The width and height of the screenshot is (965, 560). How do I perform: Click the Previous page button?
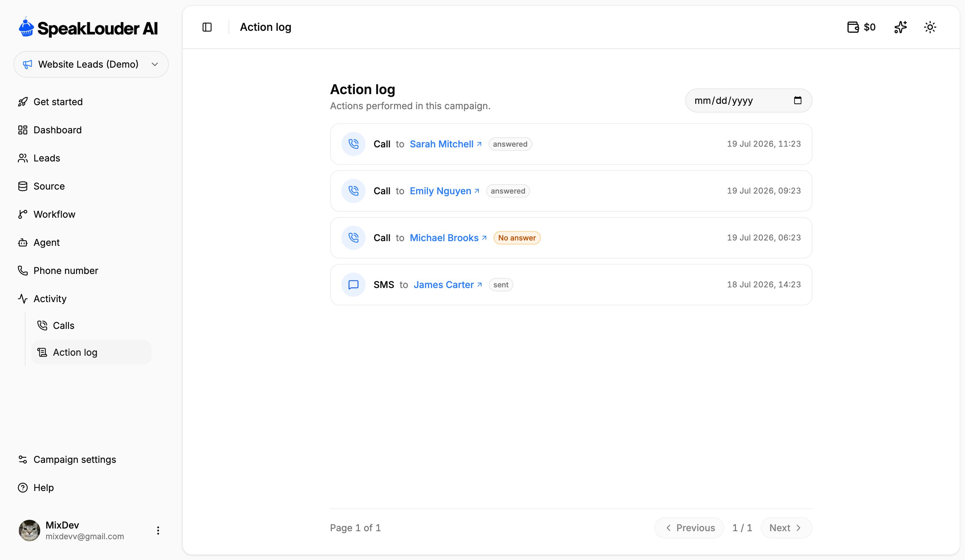point(689,528)
